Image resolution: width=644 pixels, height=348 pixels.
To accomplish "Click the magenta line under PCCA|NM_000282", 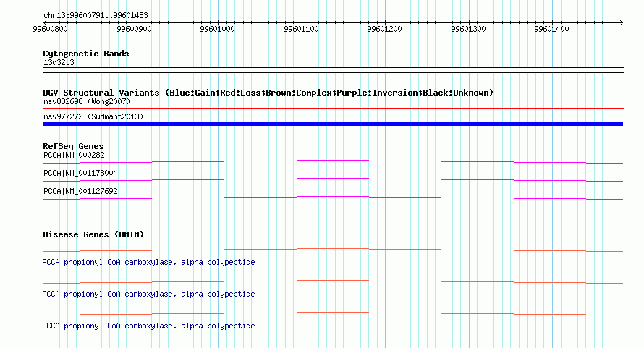I will coord(333,161).
